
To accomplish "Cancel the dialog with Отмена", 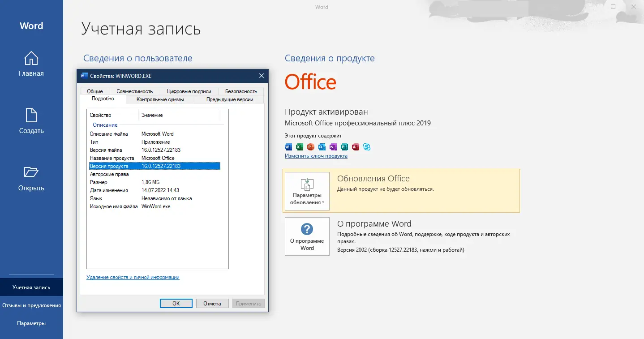I will click(212, 303).
